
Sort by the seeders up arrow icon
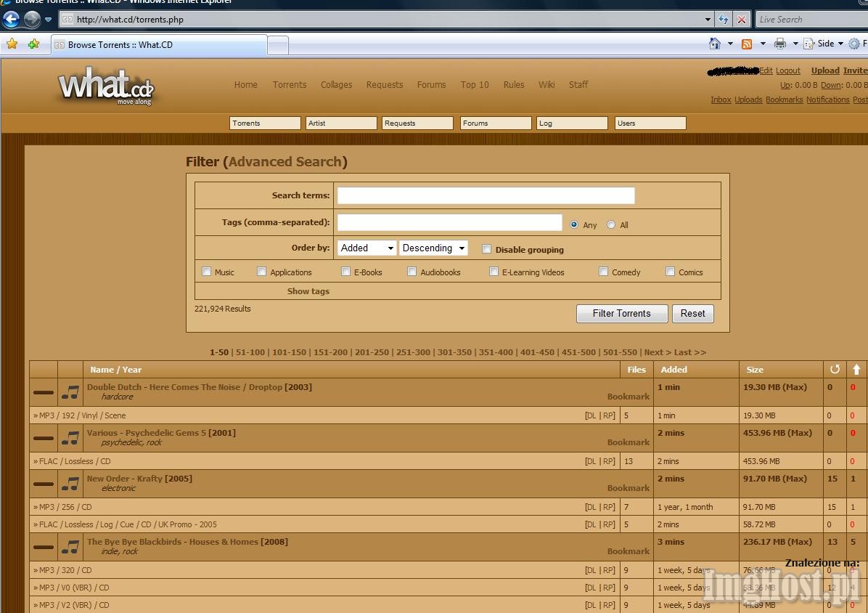[857, 370]
